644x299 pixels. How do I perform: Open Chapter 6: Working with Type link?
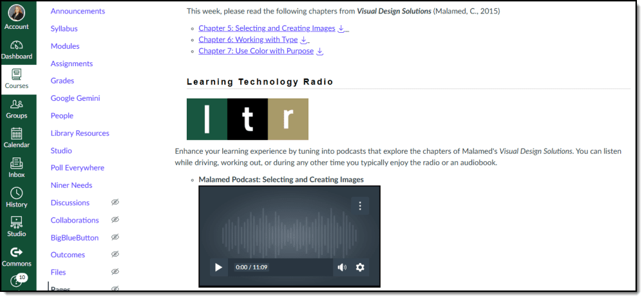248,40
